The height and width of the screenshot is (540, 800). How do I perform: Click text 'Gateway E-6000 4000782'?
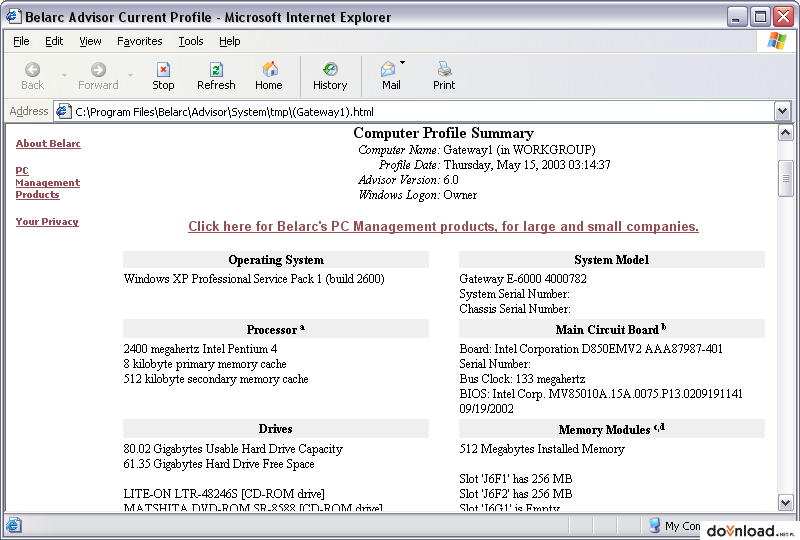523,279
